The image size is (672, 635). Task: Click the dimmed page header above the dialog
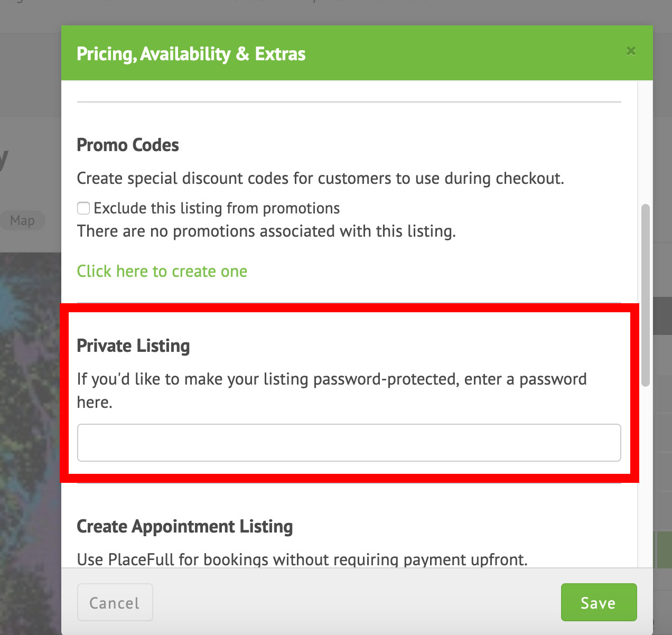pyautogui.click(x=336, y=13)
